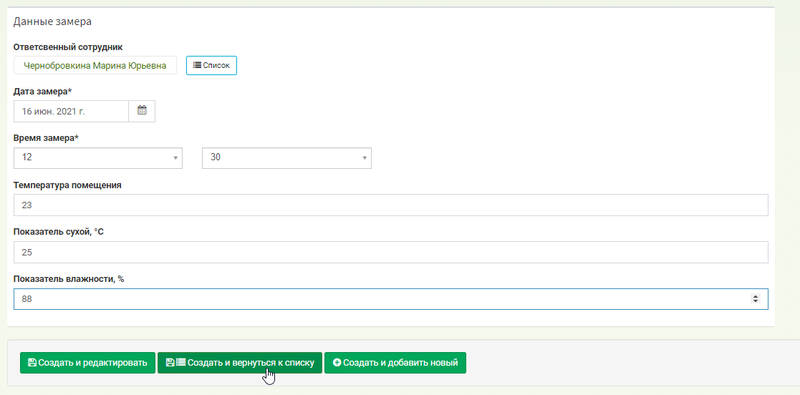Click Создать и вернуться к списку button
The image size is (800, 395).
[x=240, y=362]
